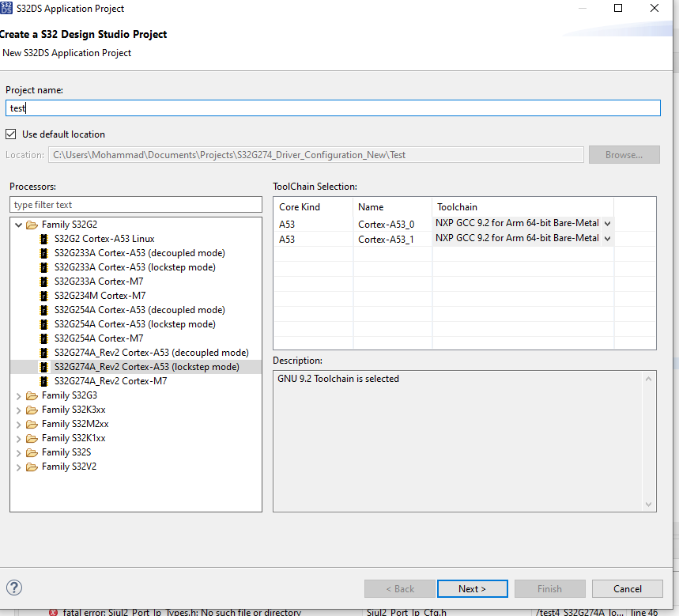The image size is (679, 616).
Task: Collapse the Family S32G2 tree node
Action: tap(18, 224)
